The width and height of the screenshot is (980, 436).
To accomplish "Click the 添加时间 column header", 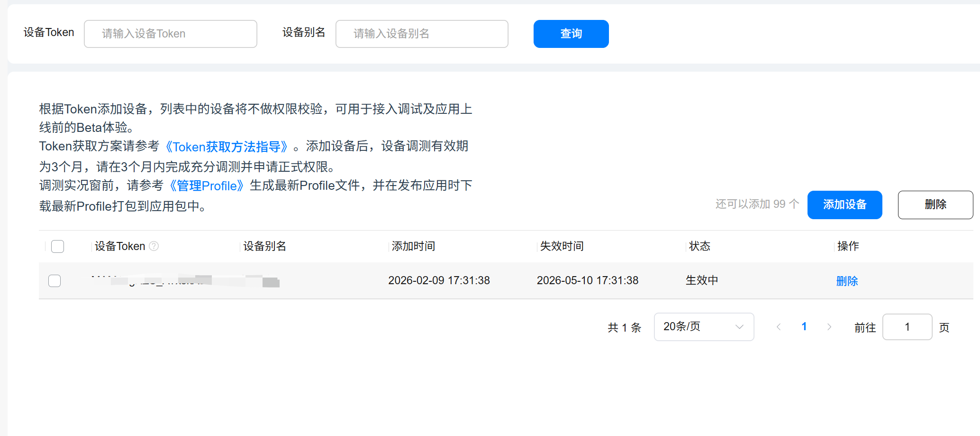I will 413,246.
